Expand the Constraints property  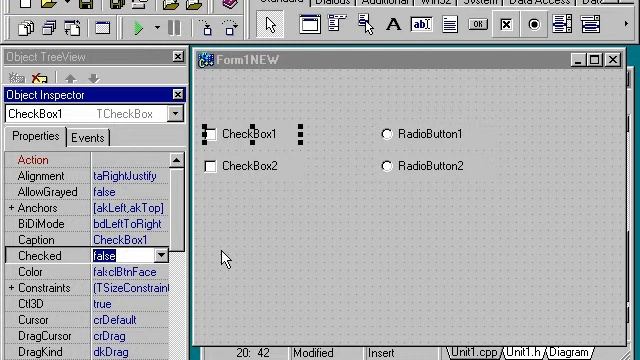coord(11,288)
